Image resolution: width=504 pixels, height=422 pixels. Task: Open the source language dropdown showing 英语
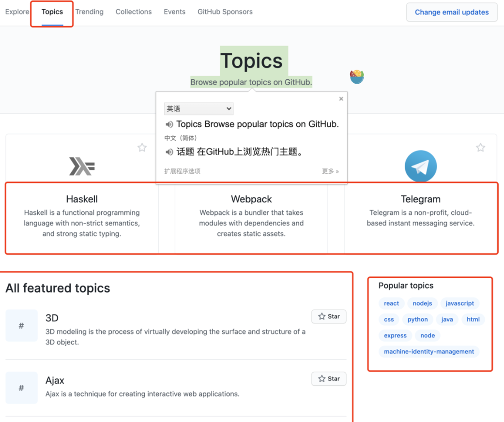(x=199, y=108)
